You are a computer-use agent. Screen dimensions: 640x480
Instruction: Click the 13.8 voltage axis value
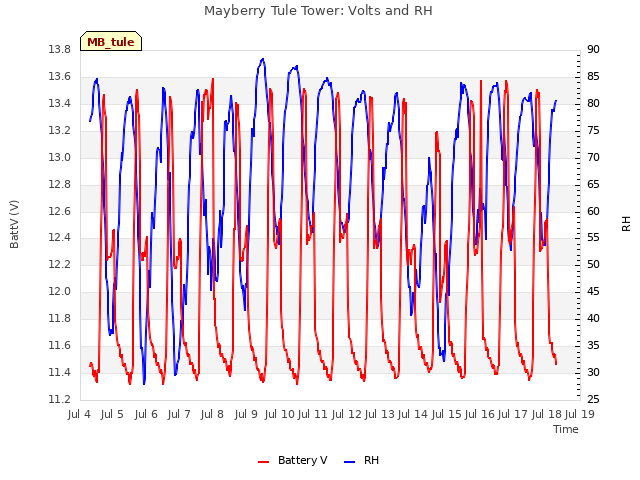pyautogui.click(x=60, y=50)
